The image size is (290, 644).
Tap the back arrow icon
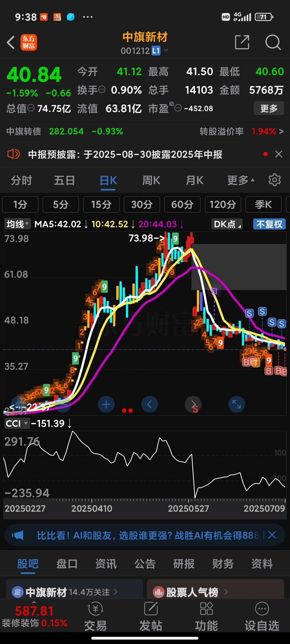pos(11,42)
